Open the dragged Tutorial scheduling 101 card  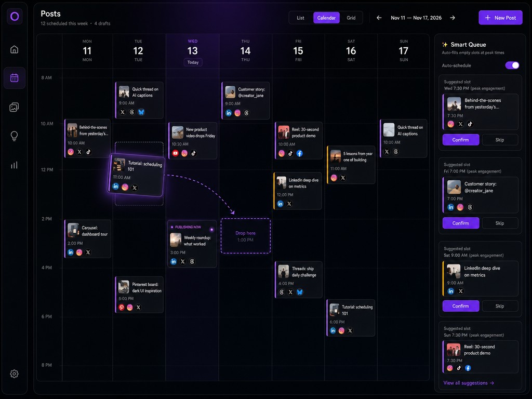coord(137,176)
